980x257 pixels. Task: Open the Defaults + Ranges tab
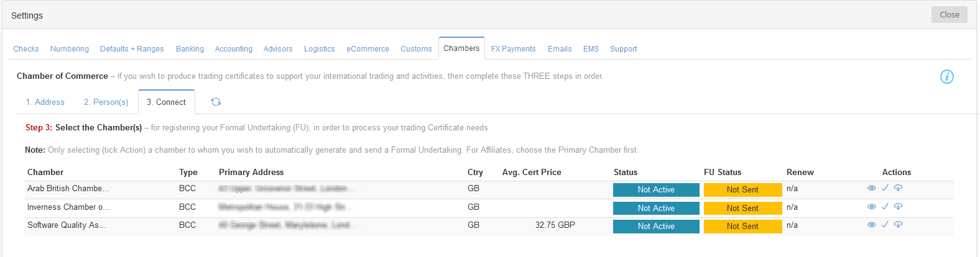(132, 48)
